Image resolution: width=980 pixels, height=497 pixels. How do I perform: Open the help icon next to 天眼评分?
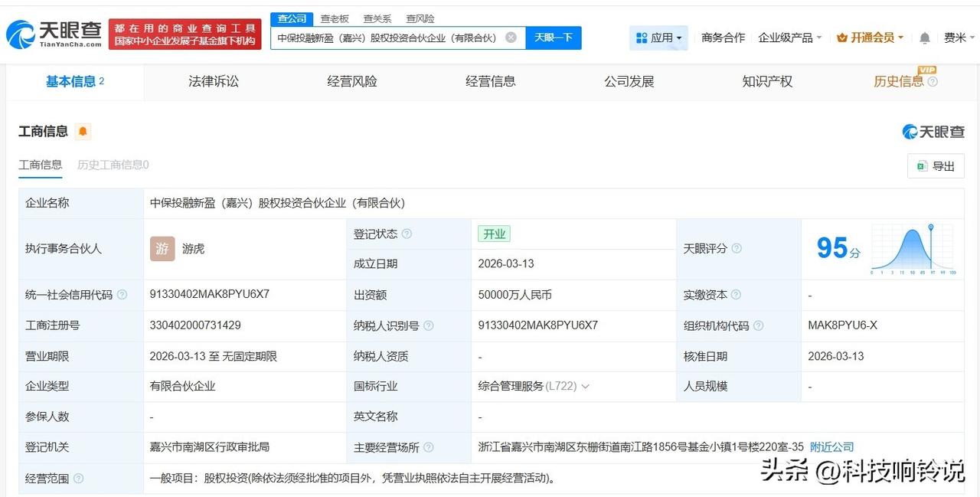pyautogui.click(x=737, y=248)
